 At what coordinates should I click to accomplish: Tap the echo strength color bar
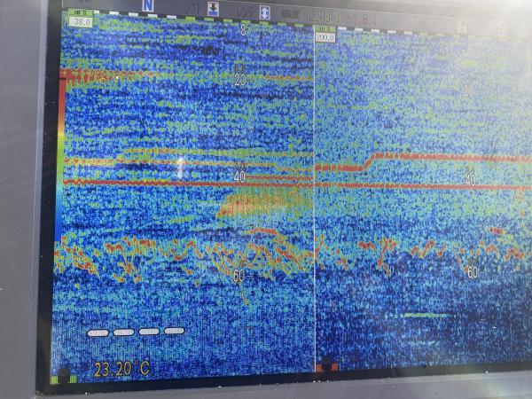(x=61, y=160)
